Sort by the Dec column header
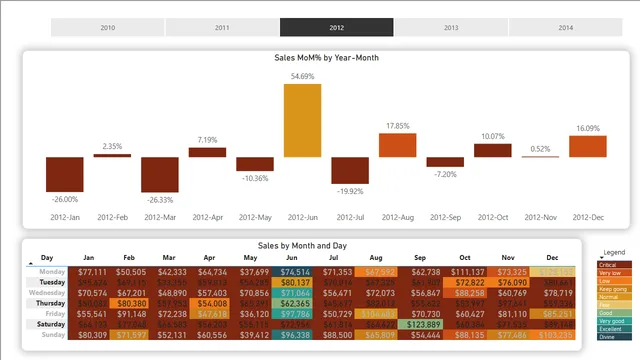Screen dimensions: 640x360 [x=552, y=258]
